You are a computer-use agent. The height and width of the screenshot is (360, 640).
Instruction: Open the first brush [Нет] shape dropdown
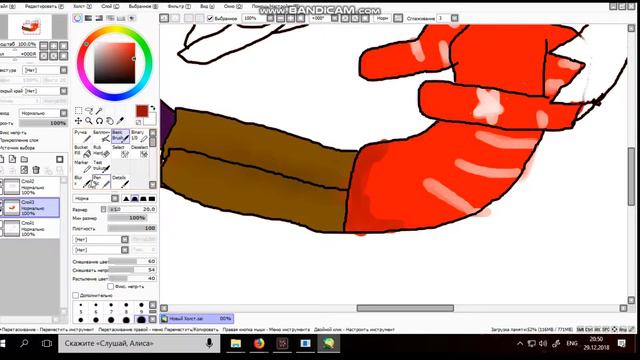click(101, 240)
